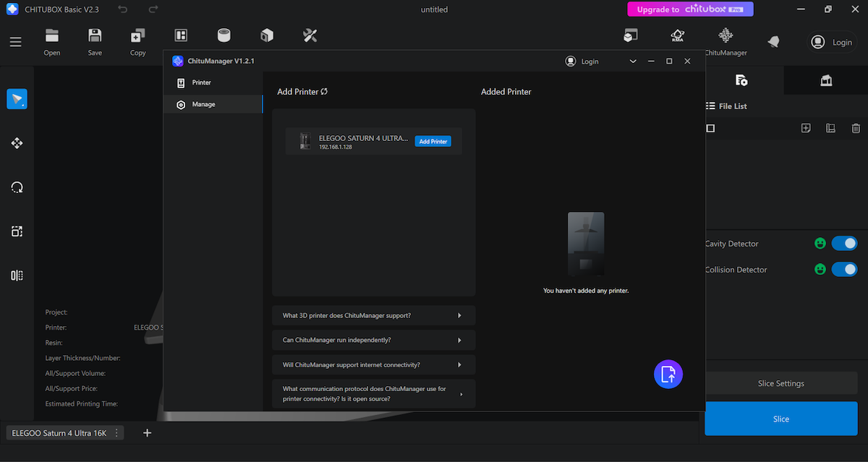The image size is (868, 462).
Task: Click the layout icon in File List header
Action: pyautogui.click(x=830, y=128)
